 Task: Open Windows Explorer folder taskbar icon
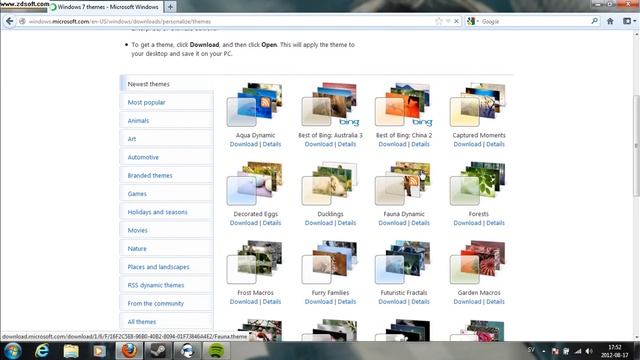click(x=71, y=351)
